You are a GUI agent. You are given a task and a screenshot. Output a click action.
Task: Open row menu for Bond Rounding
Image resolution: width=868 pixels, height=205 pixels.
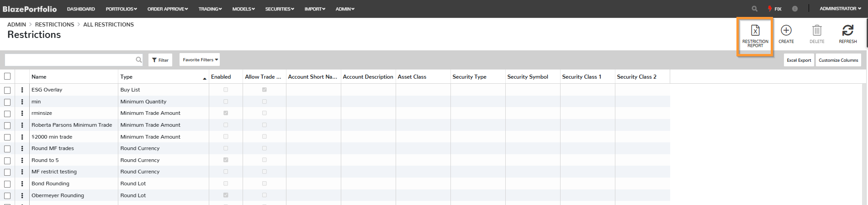(x=22, y=183)
